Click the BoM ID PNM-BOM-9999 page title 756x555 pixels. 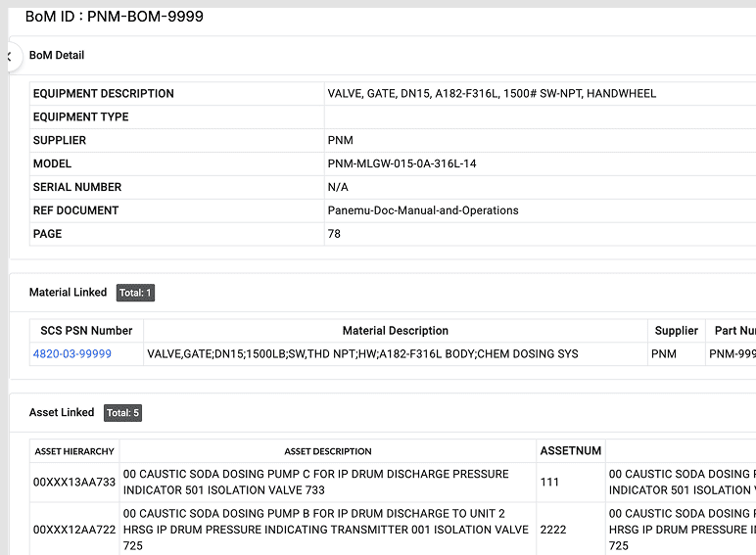pos(115,17)
